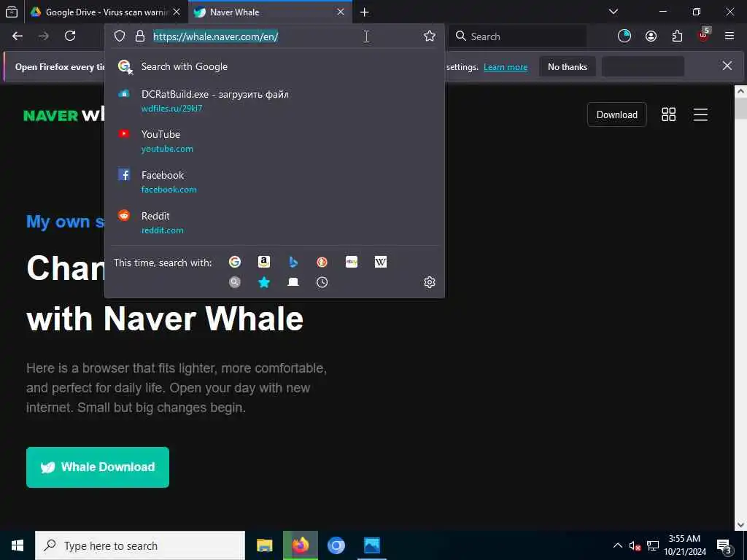Viewport: 747px width, 560px height.
Task: Click the NAVER whale logo
Action: coord(64,114)
